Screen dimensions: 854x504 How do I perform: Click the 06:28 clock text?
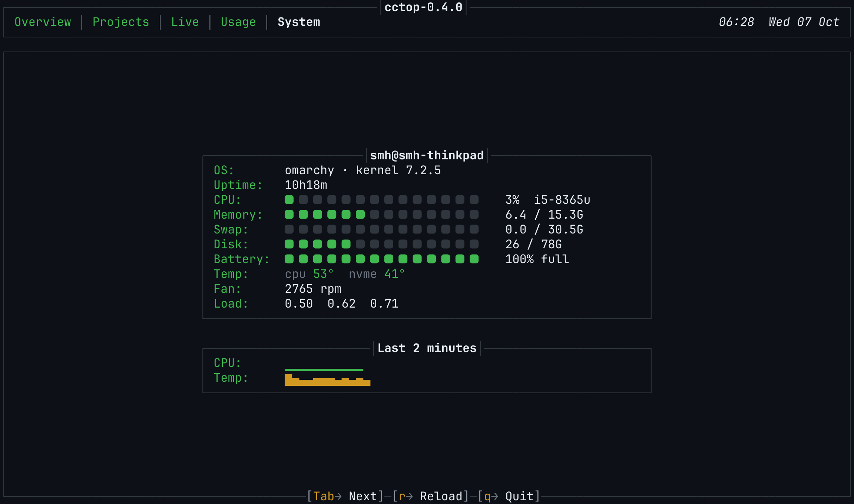(x=736, y=22)
